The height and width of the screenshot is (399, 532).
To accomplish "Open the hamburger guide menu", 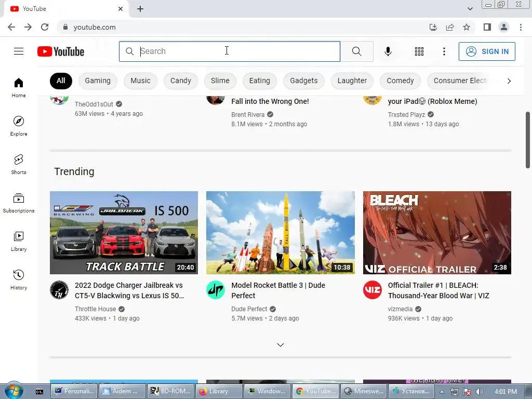I will point(19,51).
